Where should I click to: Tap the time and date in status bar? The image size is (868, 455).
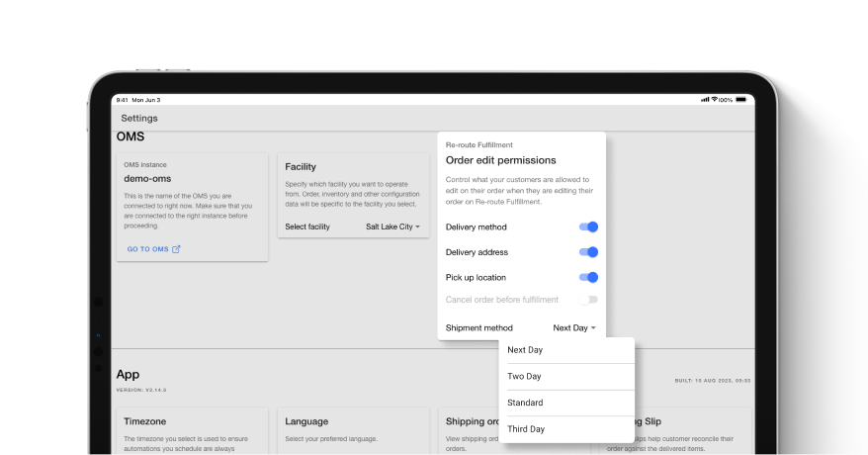pyautogui.click(x=137, y=100)
